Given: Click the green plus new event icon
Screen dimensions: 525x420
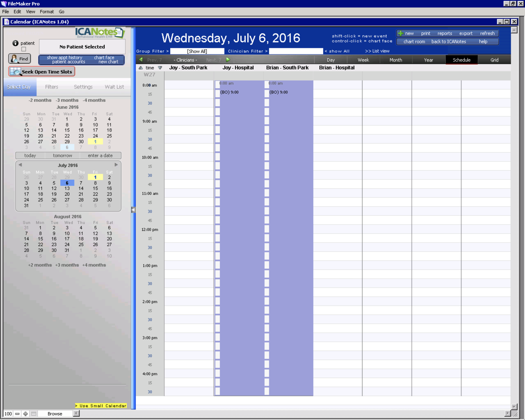Looking at the screenshot, I should point(400,33).
